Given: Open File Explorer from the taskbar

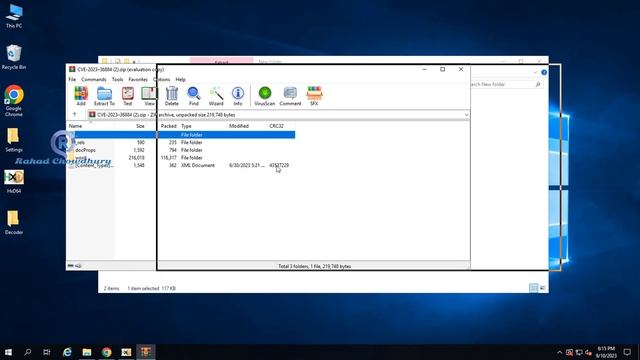Looking at the screenshot, I should [87, 352].
